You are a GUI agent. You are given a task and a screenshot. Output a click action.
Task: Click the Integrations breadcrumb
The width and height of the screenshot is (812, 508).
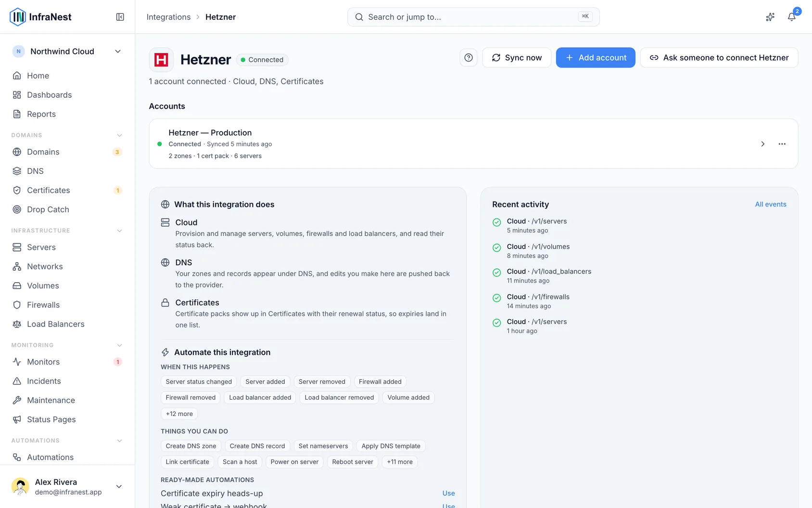click(x=168, y=17)
